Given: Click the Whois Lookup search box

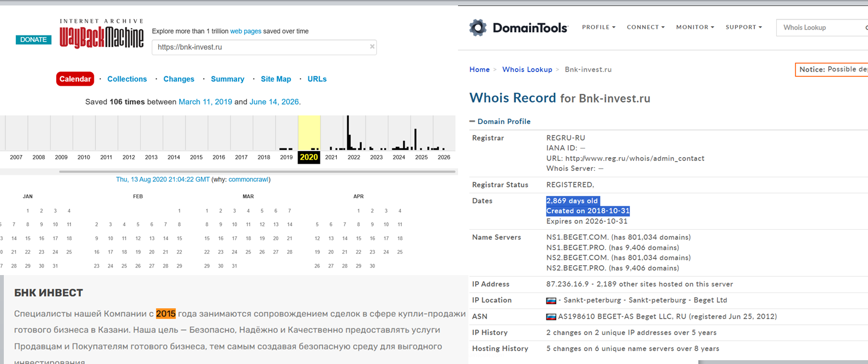Looking at the screenshot, I should pos(822,27).
